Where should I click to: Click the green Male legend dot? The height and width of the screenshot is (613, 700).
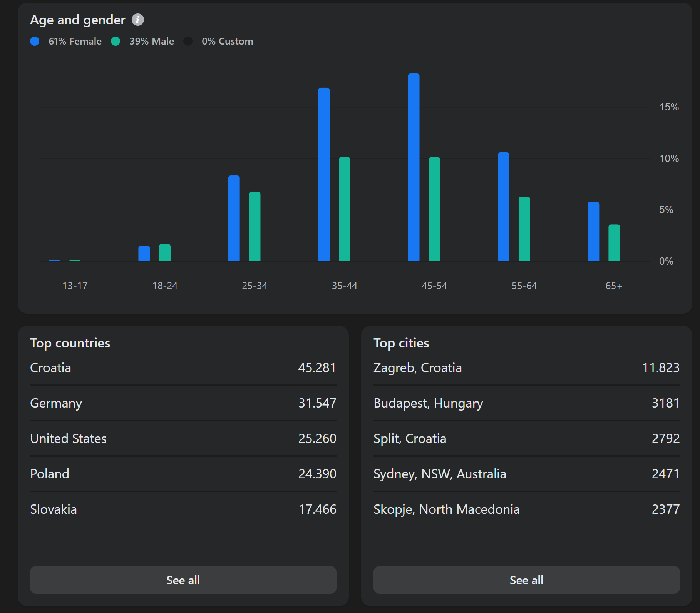click(x=116, y=42)
